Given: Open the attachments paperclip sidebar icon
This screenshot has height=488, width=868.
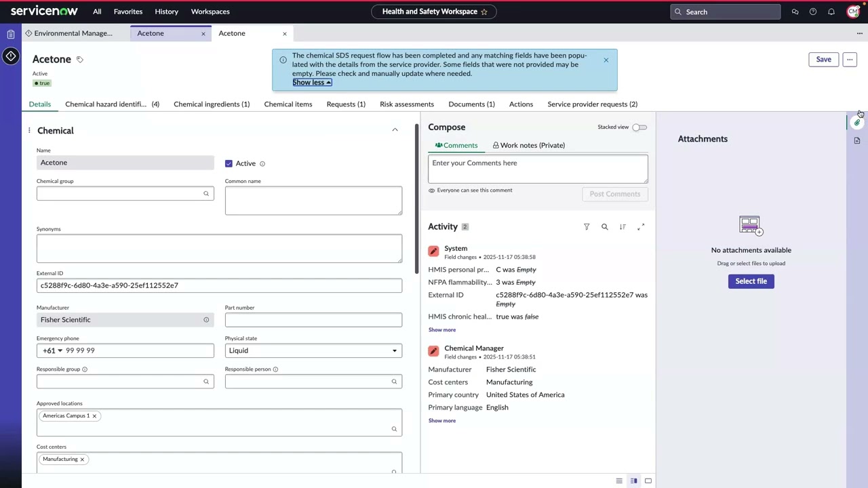Looking at the screenshot, I should (857, 123).
